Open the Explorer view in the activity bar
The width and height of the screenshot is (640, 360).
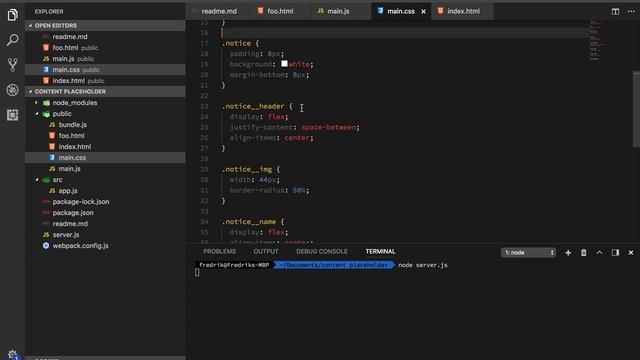[12, 15]
